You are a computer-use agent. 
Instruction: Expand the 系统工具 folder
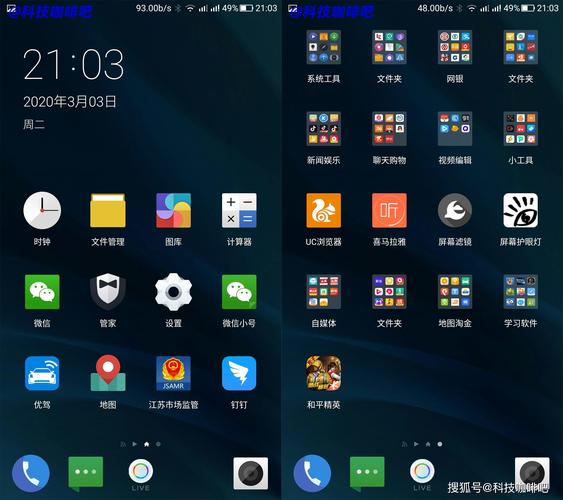click(324, 47)
